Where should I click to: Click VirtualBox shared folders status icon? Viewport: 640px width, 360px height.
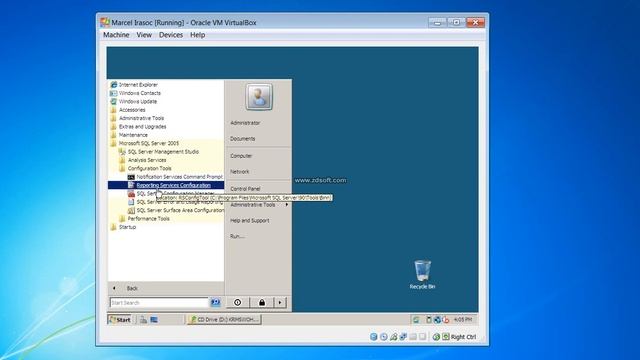(413, 337)
